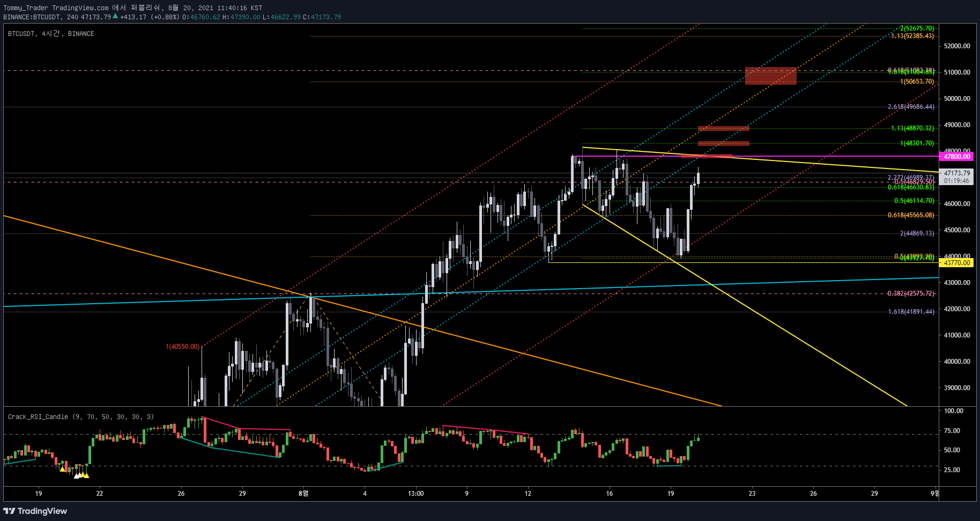Click the 25.00 value on the RSI scale

click(952, 470)
